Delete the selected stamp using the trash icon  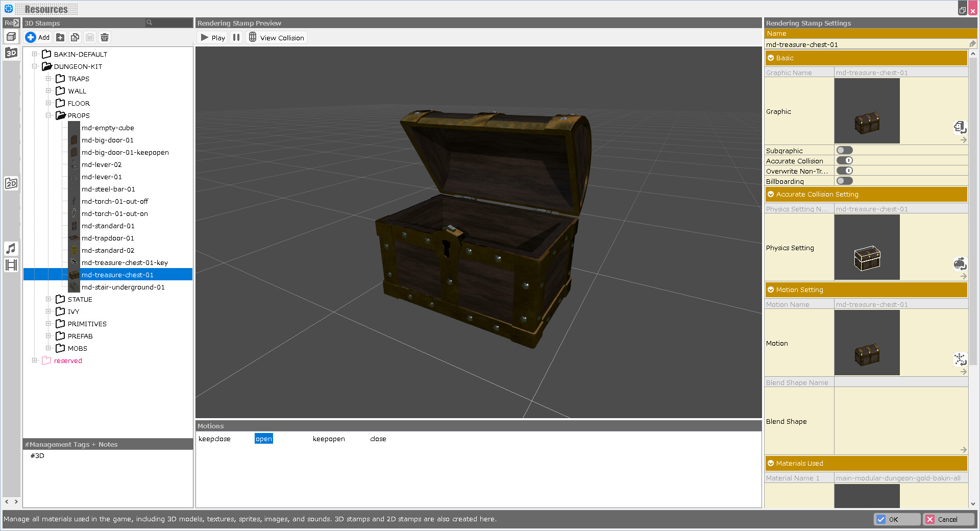click(x=104, y=37)
